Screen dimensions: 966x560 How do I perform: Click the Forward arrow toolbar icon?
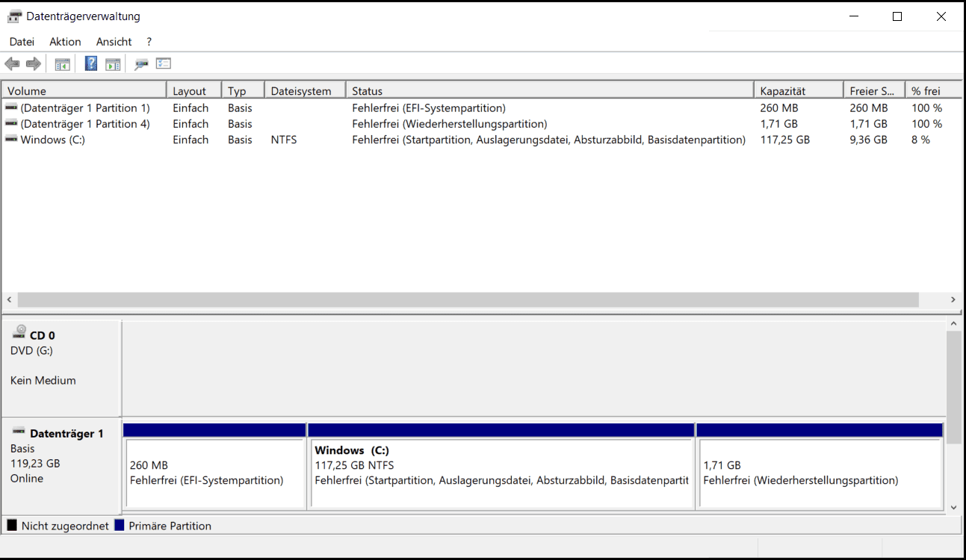pyautogui.click(x=34, y=64)
